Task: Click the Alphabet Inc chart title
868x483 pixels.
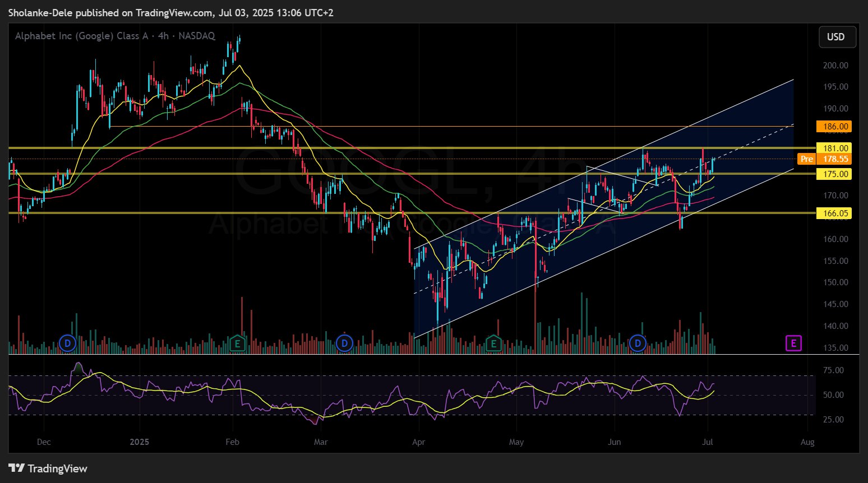Action: coord(115,36)
